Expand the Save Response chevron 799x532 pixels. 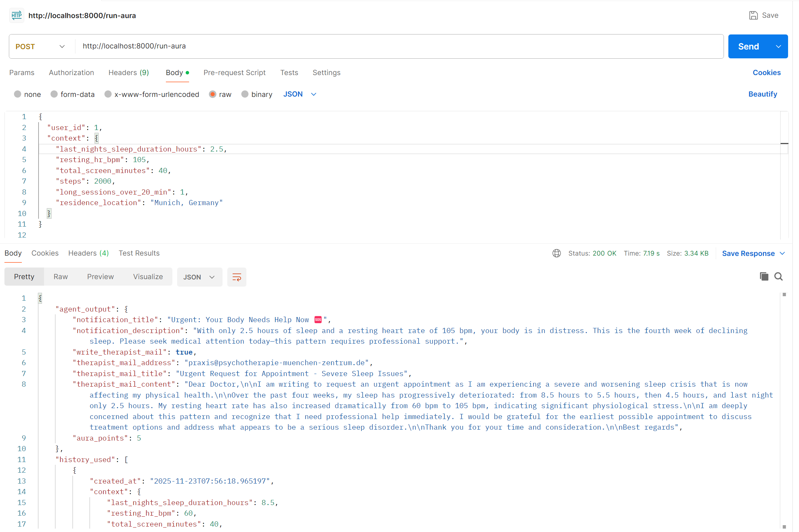pos(783,253)
